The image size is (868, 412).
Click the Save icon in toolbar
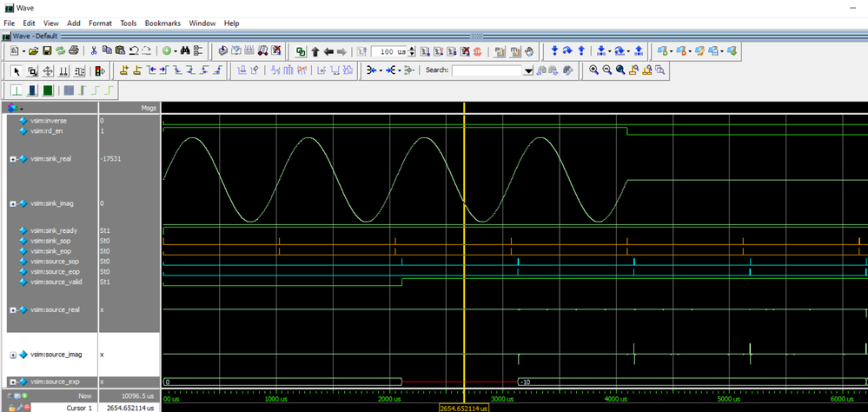pyautogui.click(x=47, y=51)
